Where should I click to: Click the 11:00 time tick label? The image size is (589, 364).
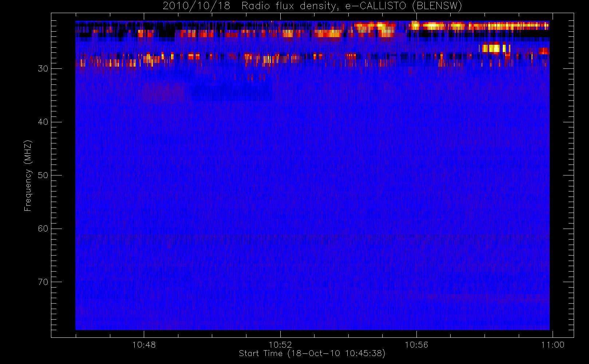click(x=553, y=345)
